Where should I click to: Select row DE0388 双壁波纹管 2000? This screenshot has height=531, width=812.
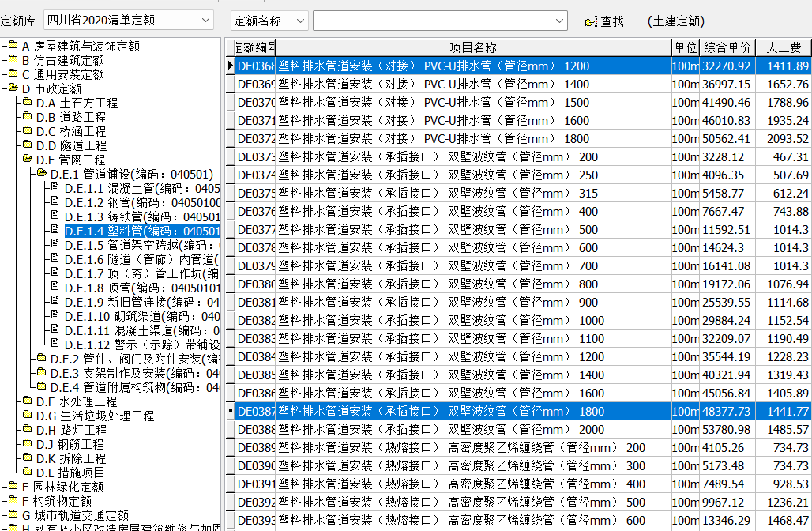[x=523, y=430]
